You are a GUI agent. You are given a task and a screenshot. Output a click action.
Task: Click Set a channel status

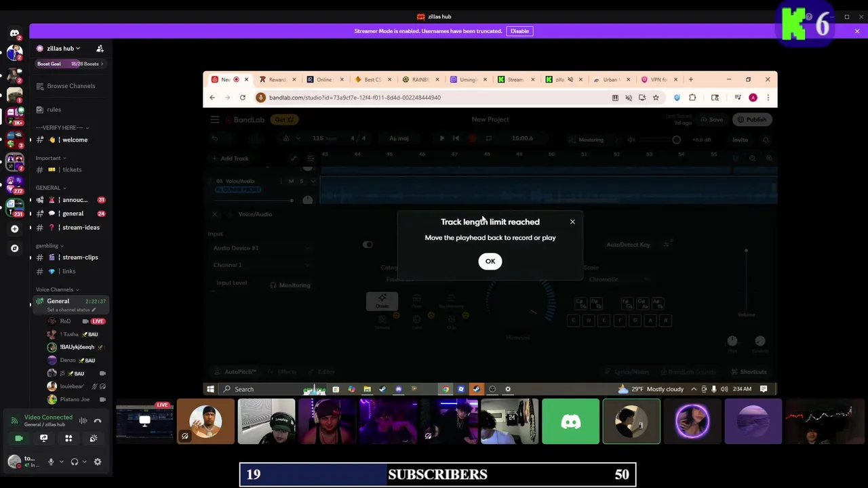pos(71,310)
